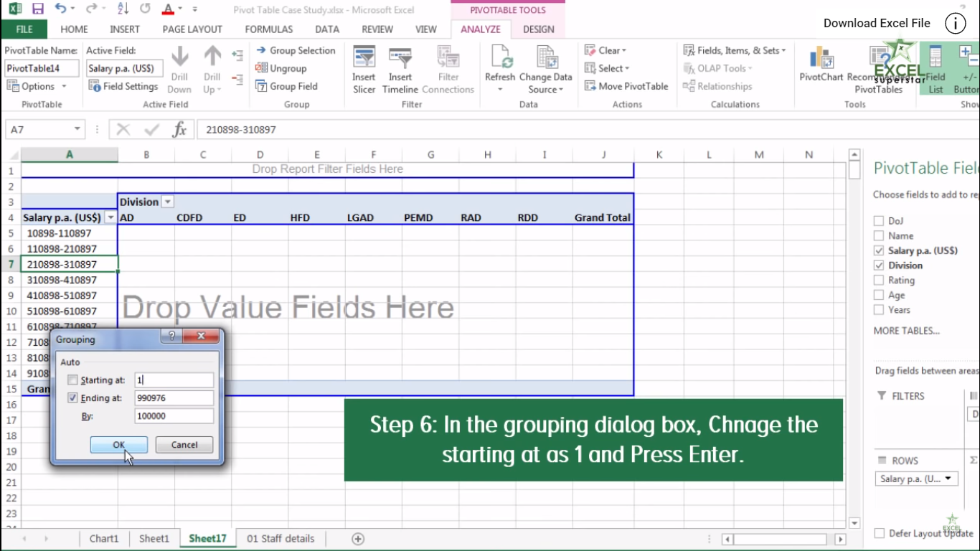Check the Years field checkbox
Viewport: 980px width, 551px height.
pyautogui.click(x=879, y=310)
